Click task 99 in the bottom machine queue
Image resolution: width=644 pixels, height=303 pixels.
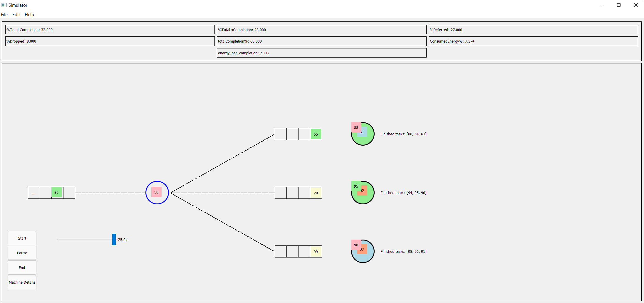click(x=316, y=251)
